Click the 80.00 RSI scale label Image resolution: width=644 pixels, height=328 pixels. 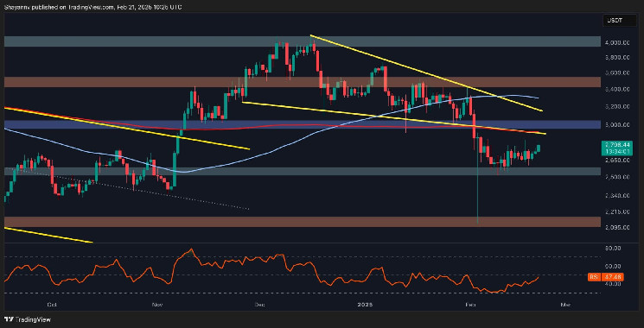click(x=614, y=249)
